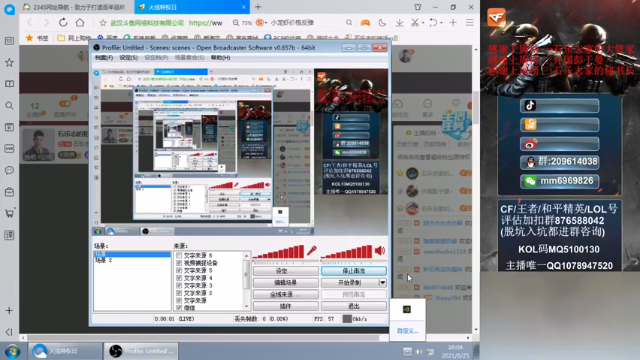Reload page with browser refresh icon
Screen dimensions: 640x360
point(63,22)
